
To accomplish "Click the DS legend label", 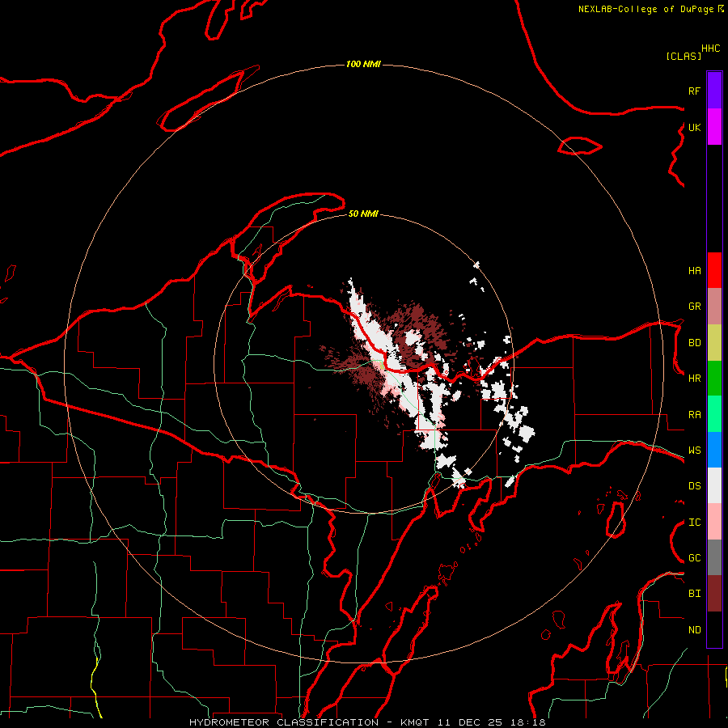I will click(694, 486).
